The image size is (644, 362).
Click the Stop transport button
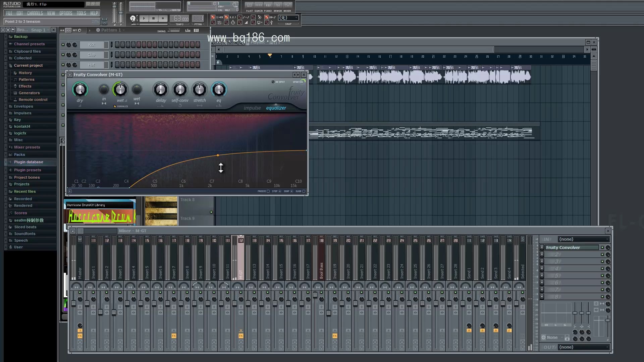[x=153, y=18]
